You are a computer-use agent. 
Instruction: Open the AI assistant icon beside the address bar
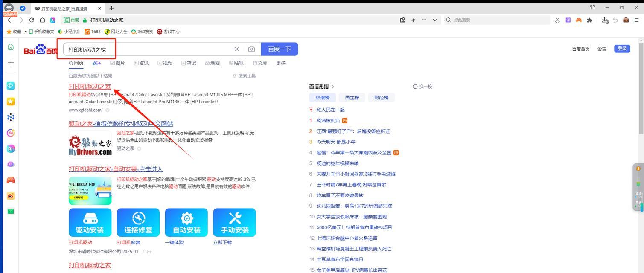coord(53,20)
